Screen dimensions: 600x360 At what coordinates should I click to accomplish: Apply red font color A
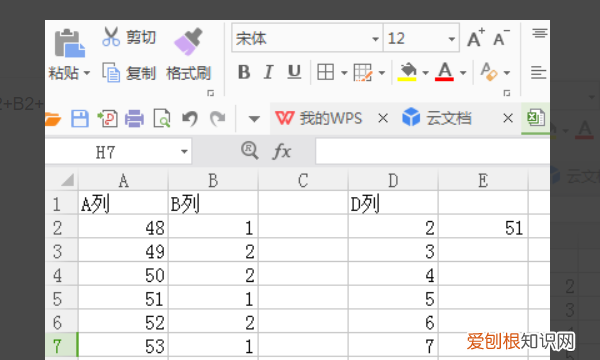coord(444,72)
